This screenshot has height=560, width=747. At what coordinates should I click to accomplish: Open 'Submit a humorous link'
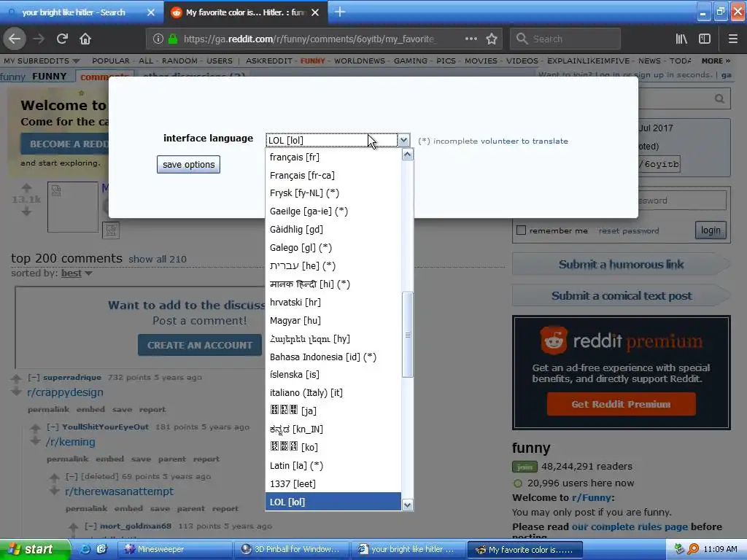(621, 264)
